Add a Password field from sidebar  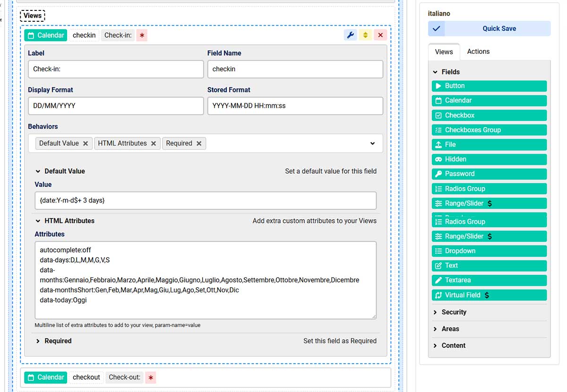point(489,174)
